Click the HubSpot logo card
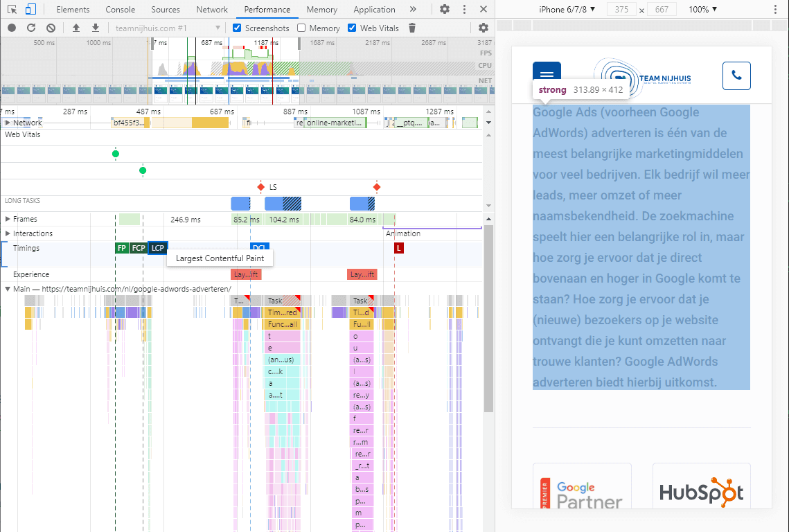 click(x=702, y=486)
